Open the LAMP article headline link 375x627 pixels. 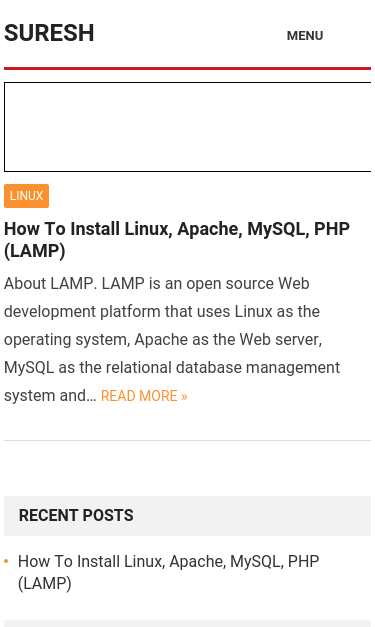(x=177, y=240)
